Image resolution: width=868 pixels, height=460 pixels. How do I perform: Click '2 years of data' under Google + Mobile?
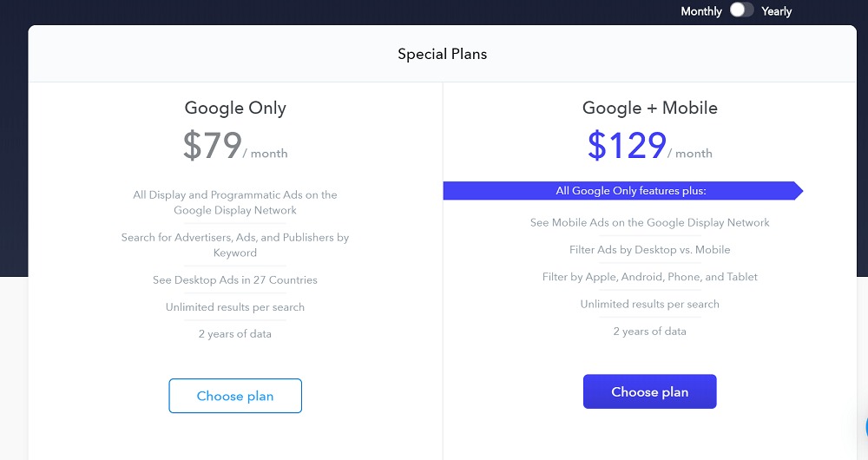649,332
